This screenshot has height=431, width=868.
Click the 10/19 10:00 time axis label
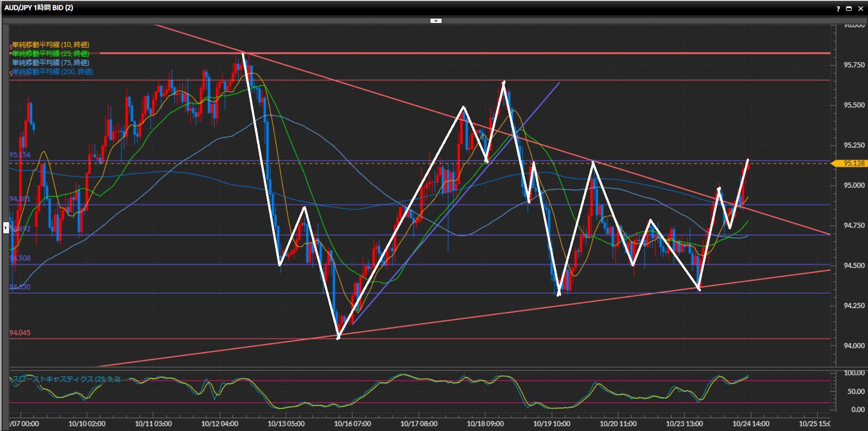pos(551,424)
